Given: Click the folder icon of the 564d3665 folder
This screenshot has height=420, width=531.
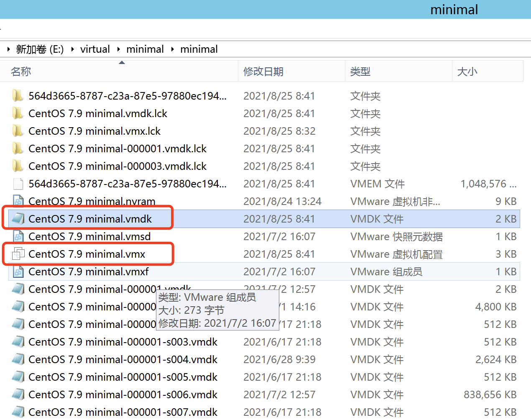Looking at the screenshot, I should (18, 96).
